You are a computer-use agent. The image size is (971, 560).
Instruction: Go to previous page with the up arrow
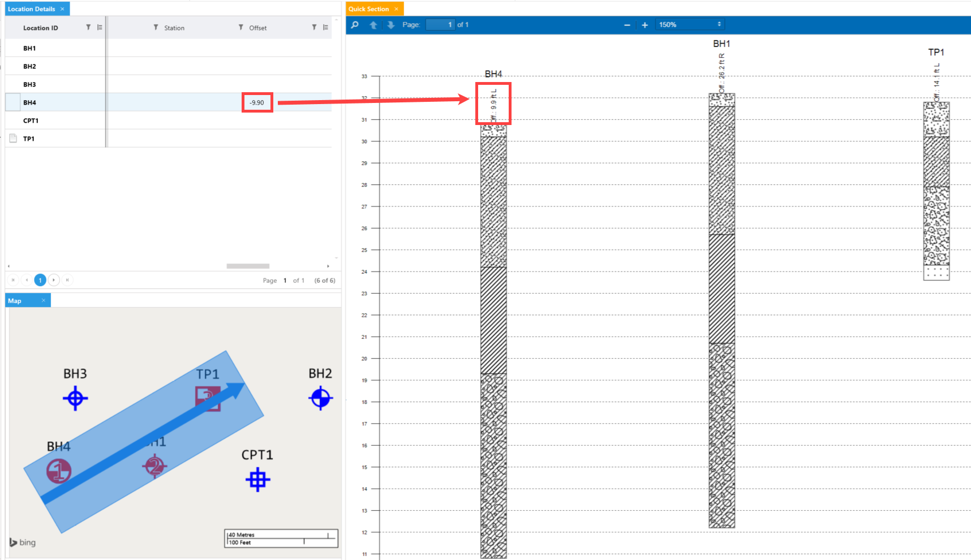(373, 25)
